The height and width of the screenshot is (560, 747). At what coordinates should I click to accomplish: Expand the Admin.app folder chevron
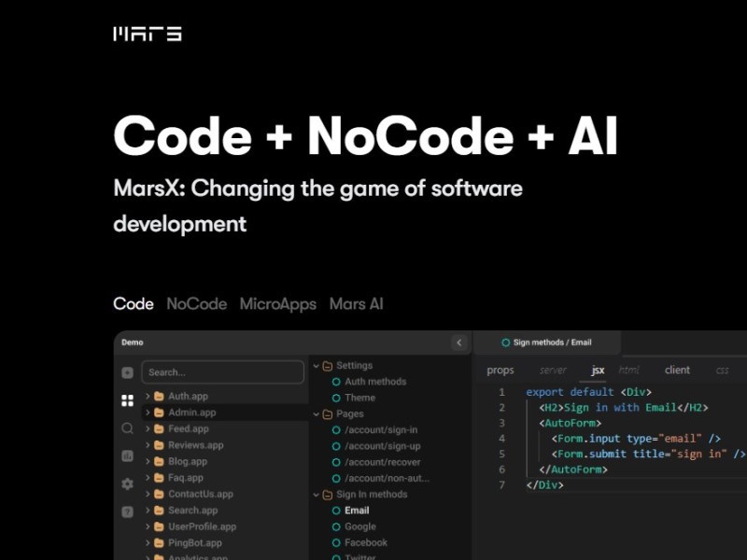coord(148,412)
